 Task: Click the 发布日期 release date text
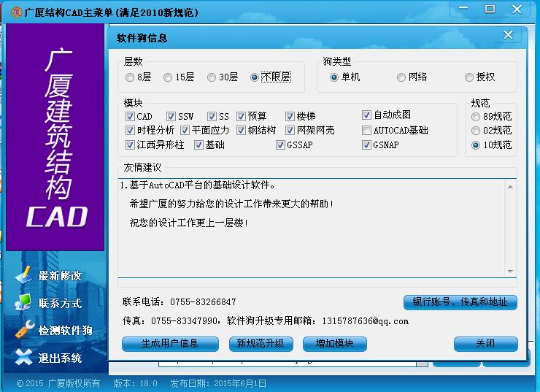(x=218, y=383)
